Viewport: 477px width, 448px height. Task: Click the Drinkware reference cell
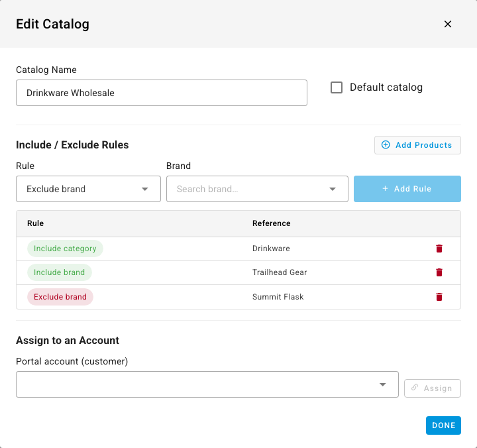pyautogui.click(x=271, y=249)
